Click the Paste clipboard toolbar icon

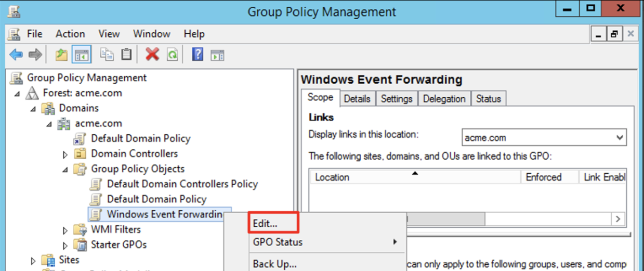tap(126, 54)
